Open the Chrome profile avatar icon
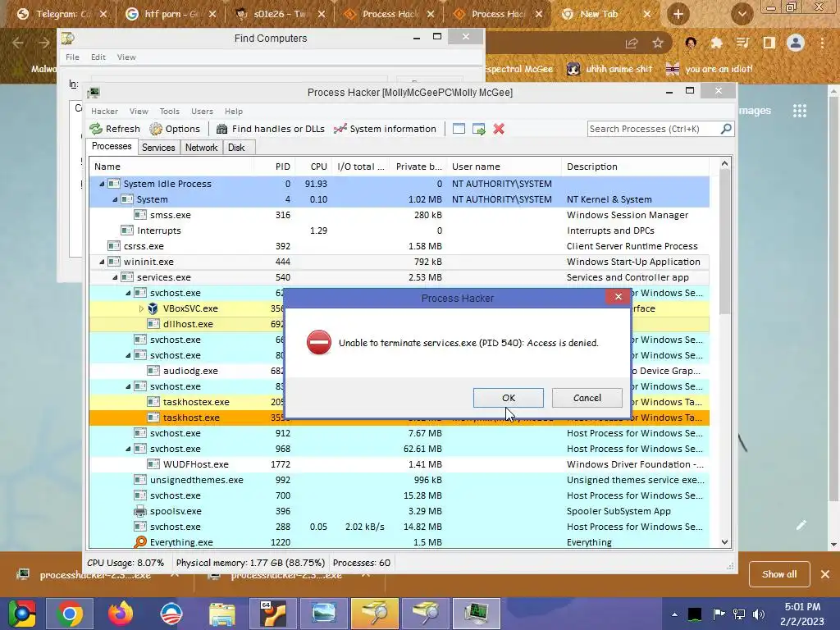840x630 pixels. click(796, 43)
